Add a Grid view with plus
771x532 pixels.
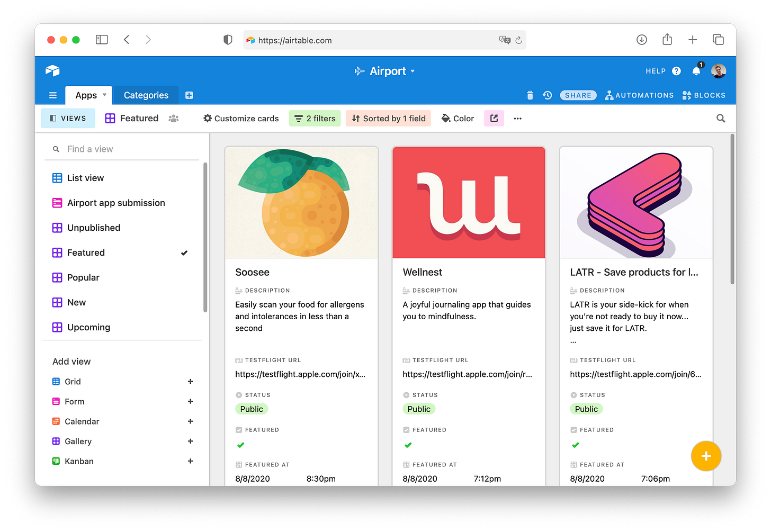click(x=190, y=382)
